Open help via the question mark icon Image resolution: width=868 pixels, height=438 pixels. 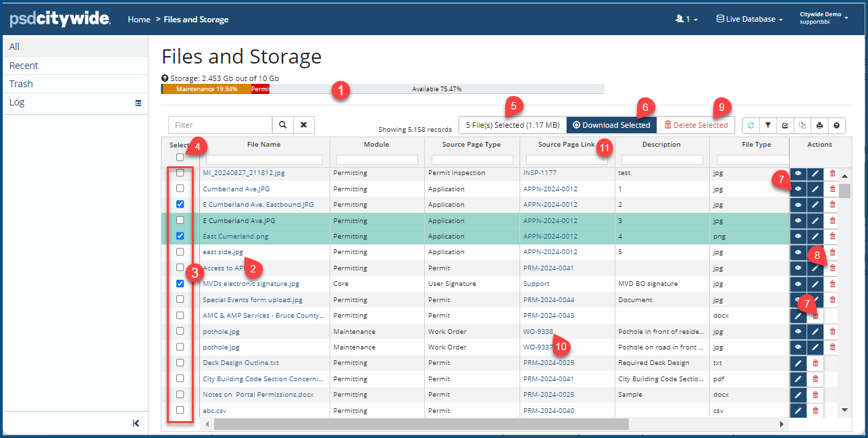tap(836, 125)
